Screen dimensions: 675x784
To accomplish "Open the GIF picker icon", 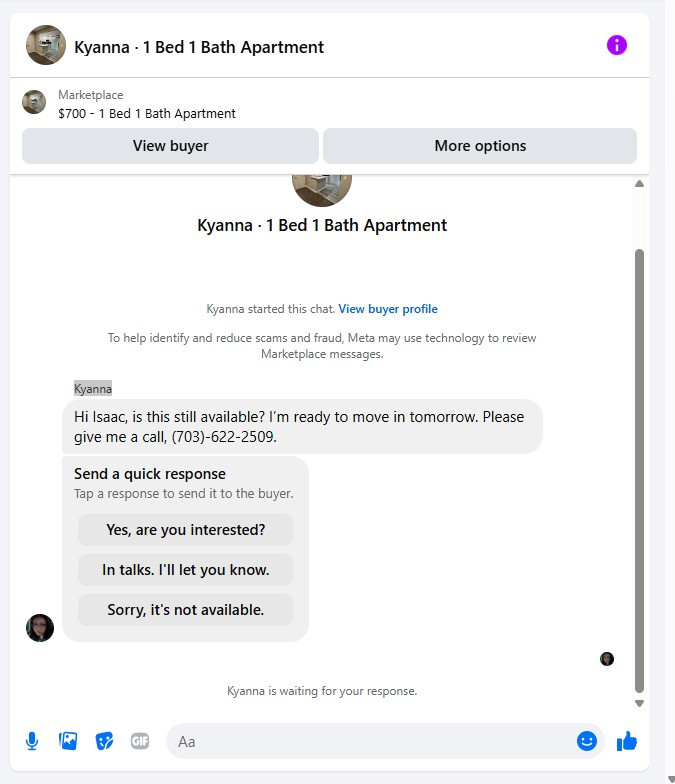I will click(140, 740).
